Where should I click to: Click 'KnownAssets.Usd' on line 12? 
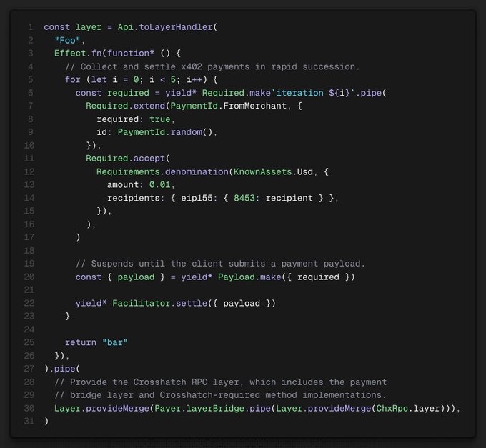273,171
